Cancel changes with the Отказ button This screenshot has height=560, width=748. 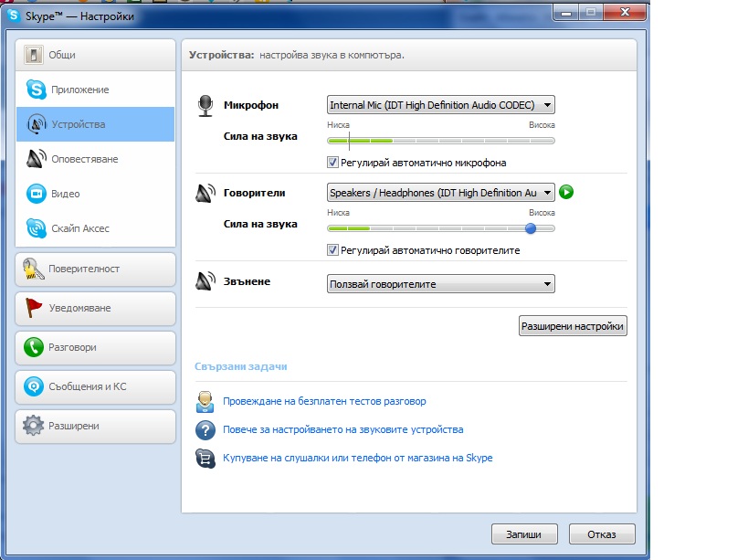click(x=602, y=534)
